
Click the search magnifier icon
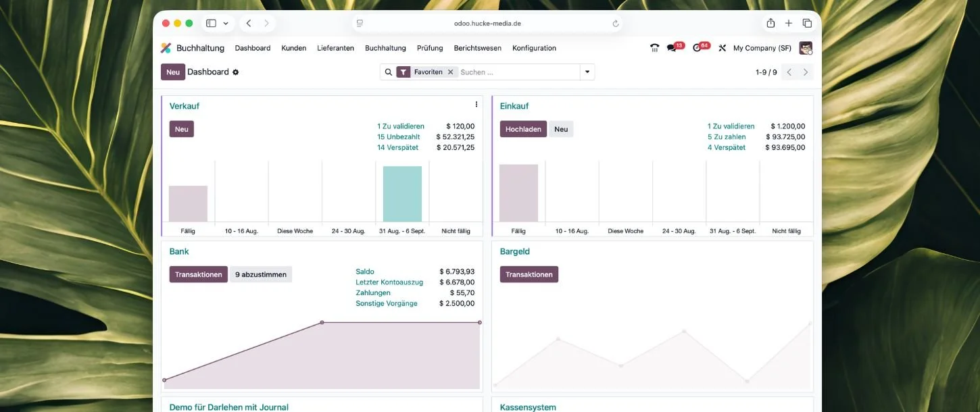tap(388, 72)
